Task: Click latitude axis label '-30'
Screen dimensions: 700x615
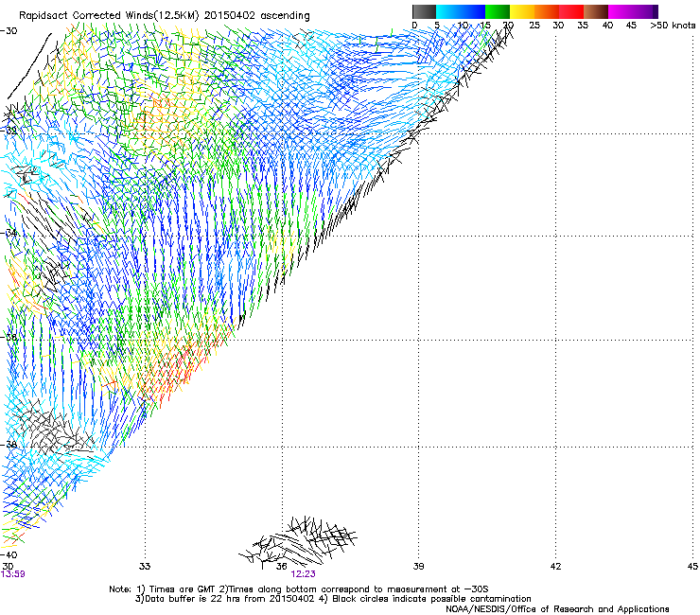Action: click(x=9, y=31)
